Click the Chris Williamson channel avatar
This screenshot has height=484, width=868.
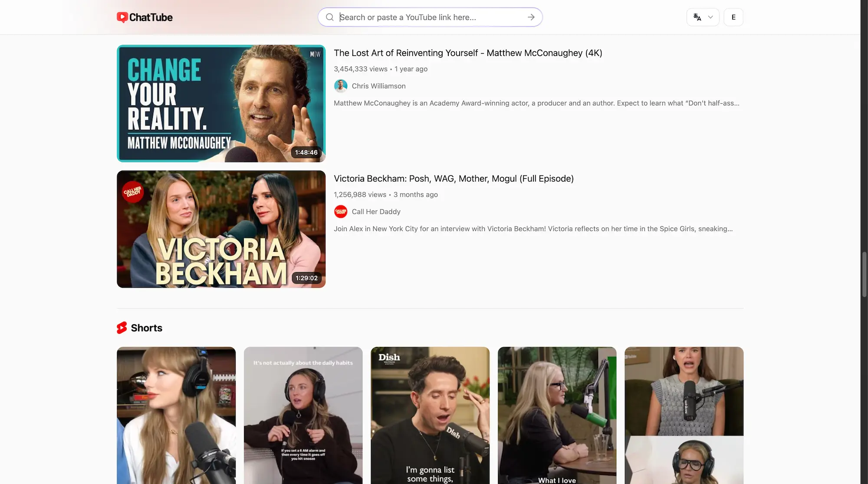point(341,86)
